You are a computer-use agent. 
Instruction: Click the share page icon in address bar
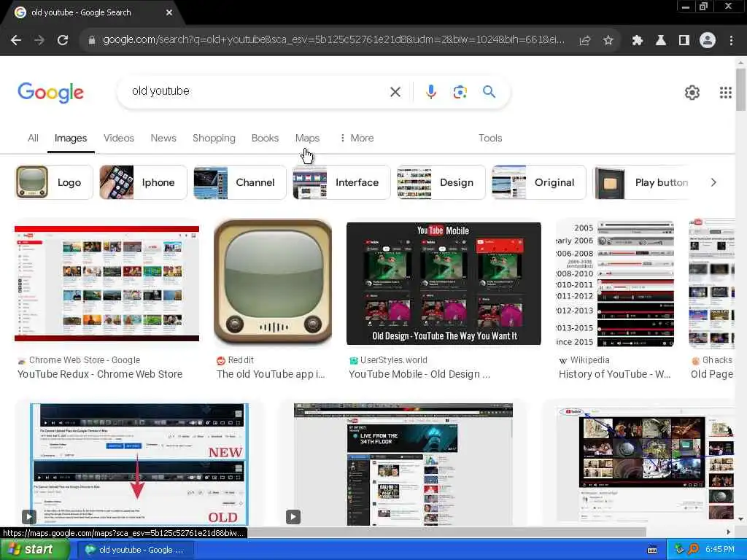(584, 41)
